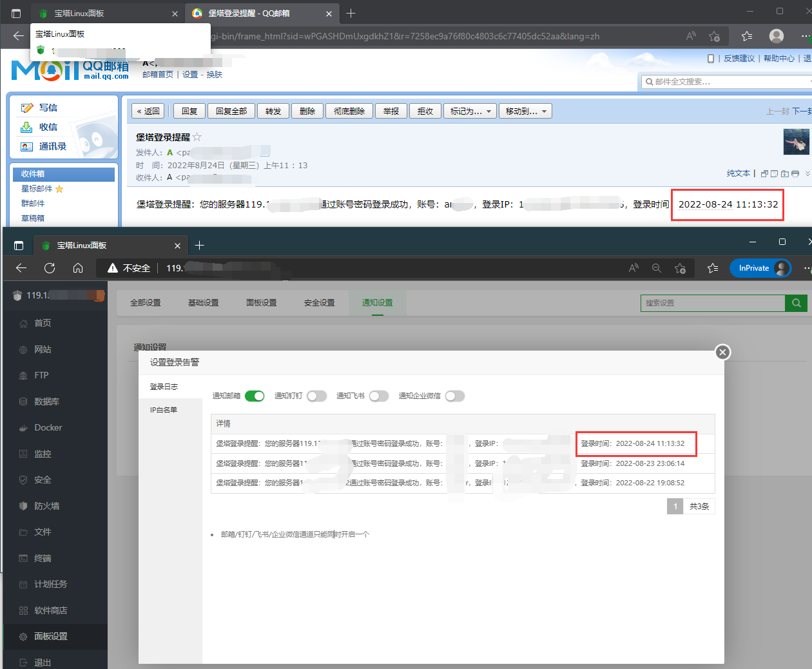Click the 帮助中心 link
The image size is (812, 669).
tap(779, 59)
